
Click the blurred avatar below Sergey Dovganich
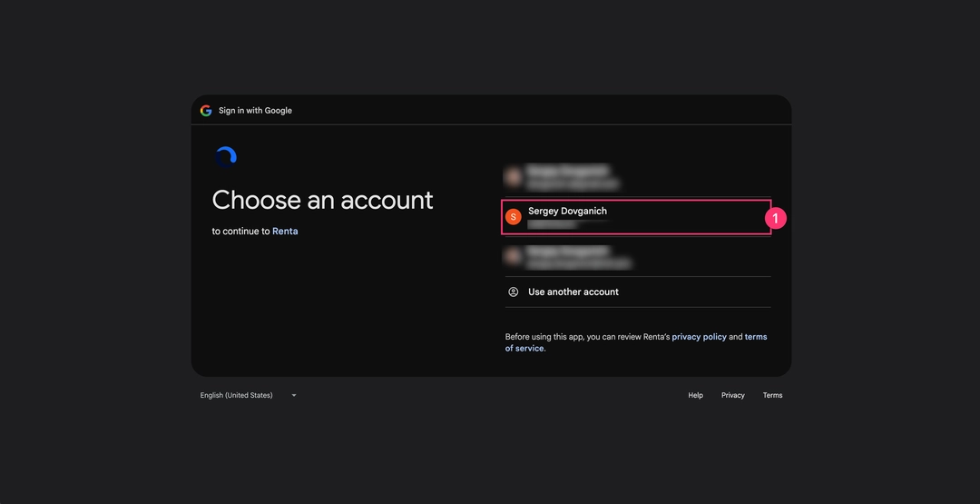[x=514, y=256]
